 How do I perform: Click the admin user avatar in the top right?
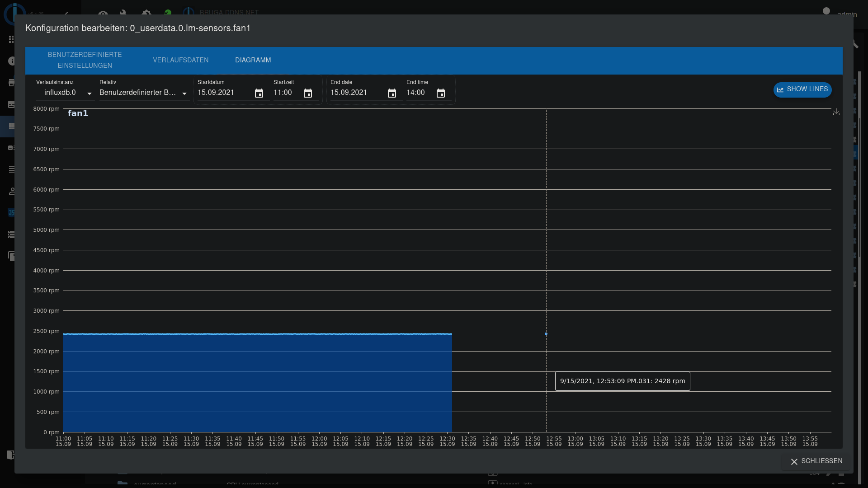point(826,11)
